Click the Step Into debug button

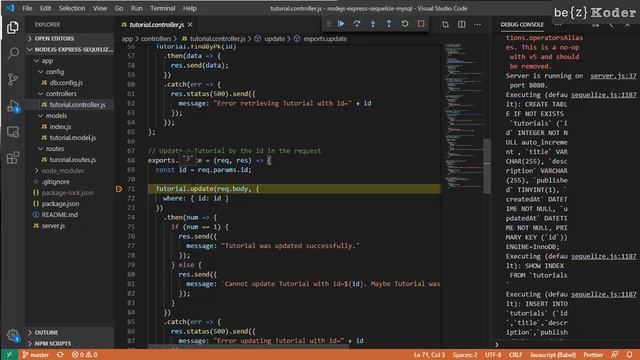(x=373, y=24)
